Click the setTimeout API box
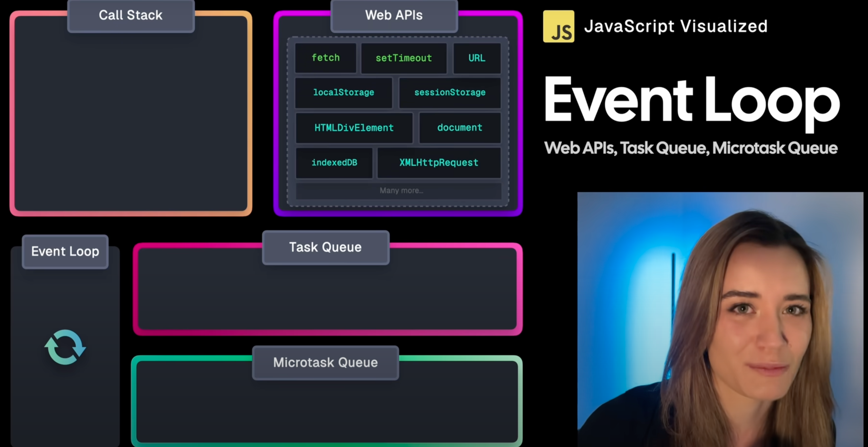 click(404, 58)
